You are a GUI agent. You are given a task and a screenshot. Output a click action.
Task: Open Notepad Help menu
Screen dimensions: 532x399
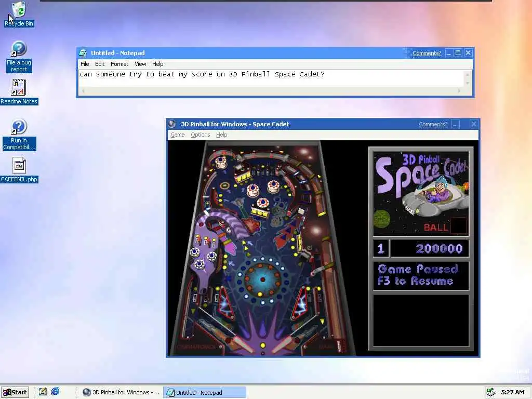coord(157,64)
